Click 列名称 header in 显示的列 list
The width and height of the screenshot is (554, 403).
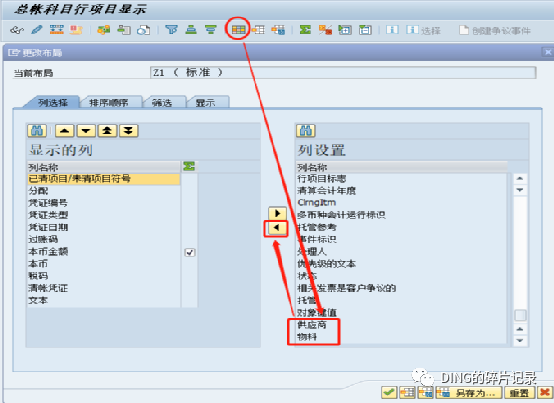(x=104, y=167)
